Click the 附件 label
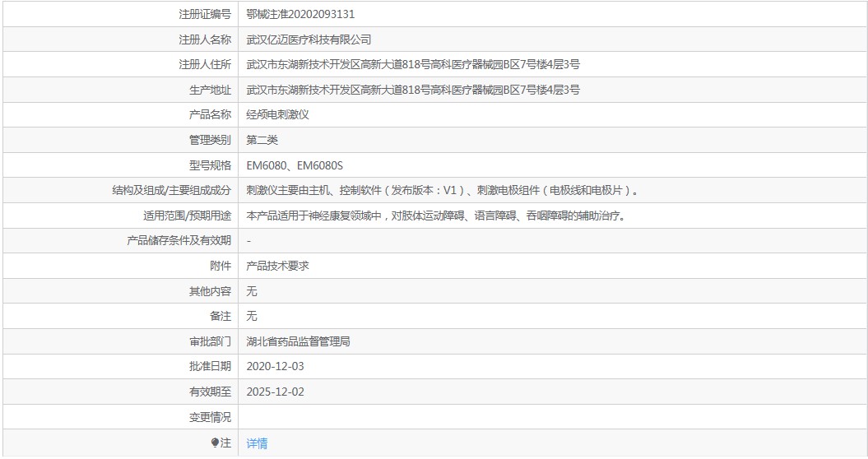Viewport: 868px width, 459px height. click(x=220, y=266)
